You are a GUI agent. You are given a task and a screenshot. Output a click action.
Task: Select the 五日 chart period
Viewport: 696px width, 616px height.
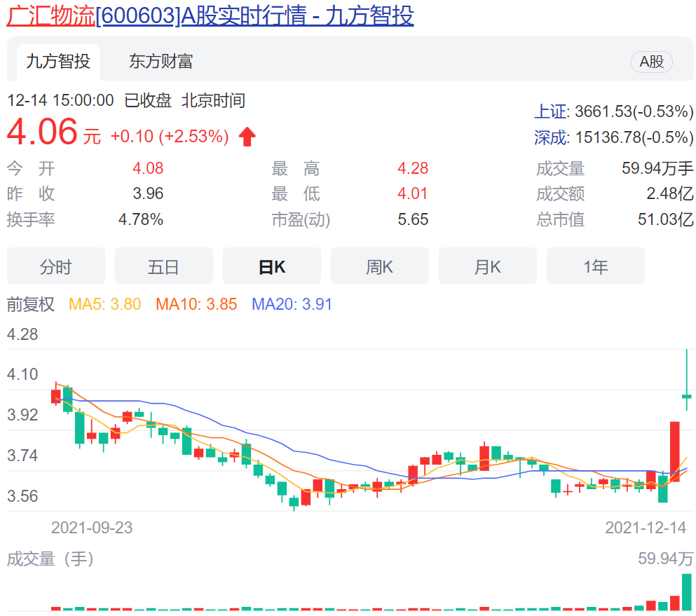click(163, 266)
